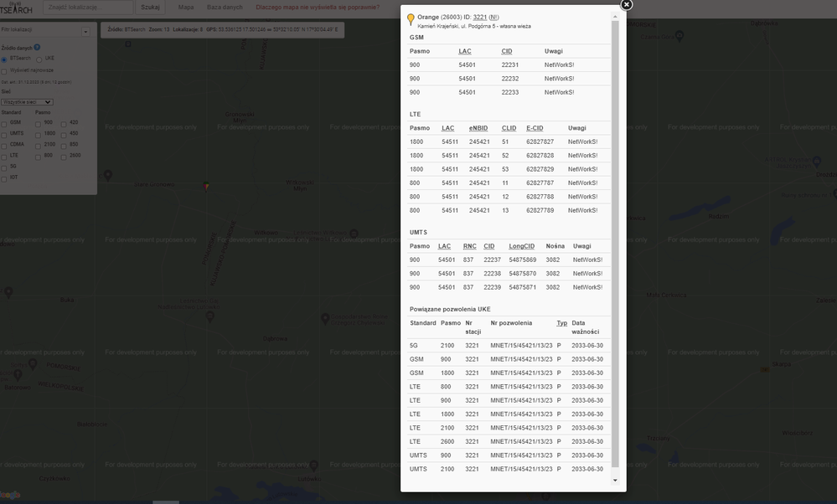Select the BTSearch data source radio button
837x504 pixels.
pos(4,59)
